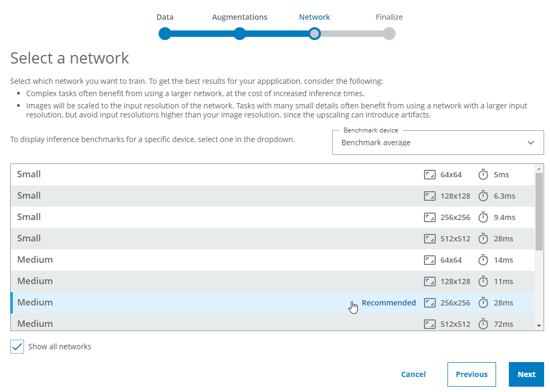Image resolution: width=550 pixels, height=392 pixels.
Task: Click resolution icon in Medium 128x128 row
Action: tap(430, 281)
